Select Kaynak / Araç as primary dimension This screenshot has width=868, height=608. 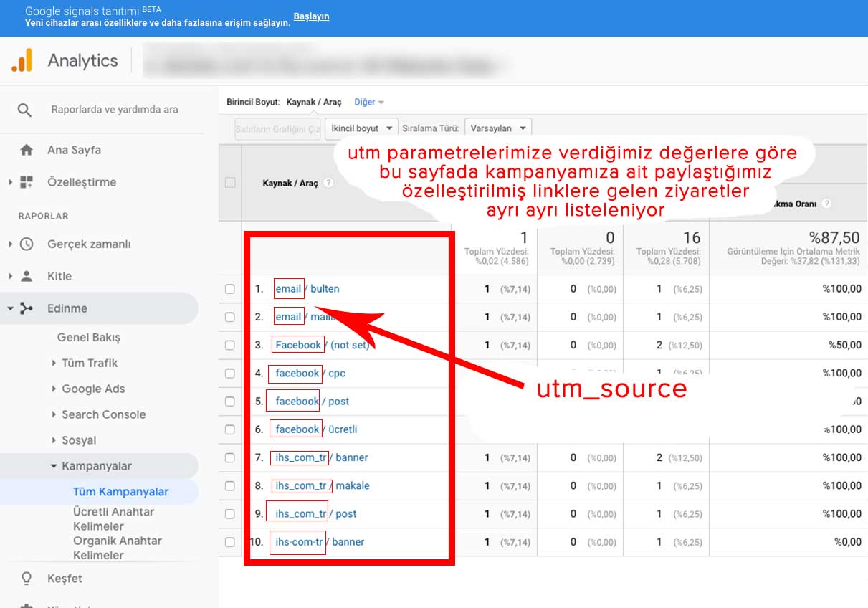pos(314,102)
